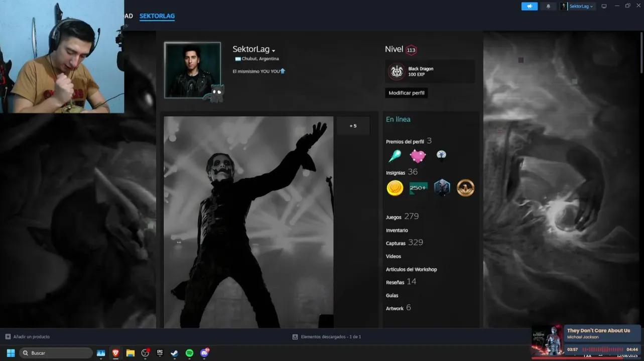Screen dimensions: 644x361
Task: Click the song waveform progress bar
Action: point(603,349)
